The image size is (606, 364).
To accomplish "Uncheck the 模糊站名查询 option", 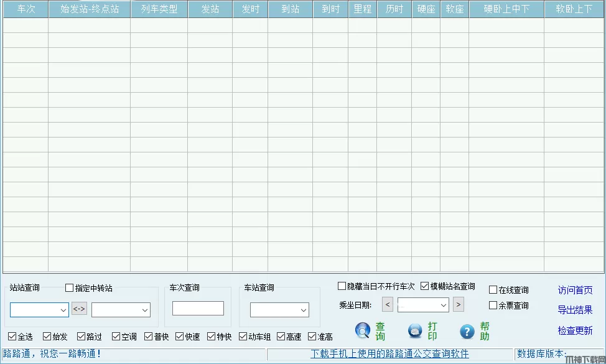I will click(x=425, y=286).
